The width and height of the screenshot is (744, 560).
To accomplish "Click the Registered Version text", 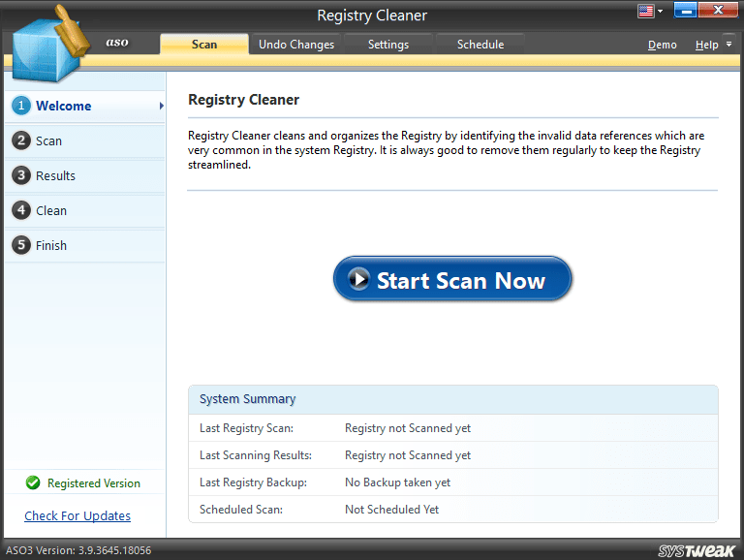I will point(94,483).
